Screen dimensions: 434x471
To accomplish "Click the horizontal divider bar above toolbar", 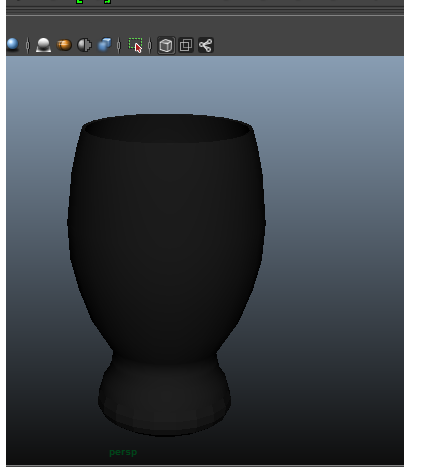I will (205, 11).
